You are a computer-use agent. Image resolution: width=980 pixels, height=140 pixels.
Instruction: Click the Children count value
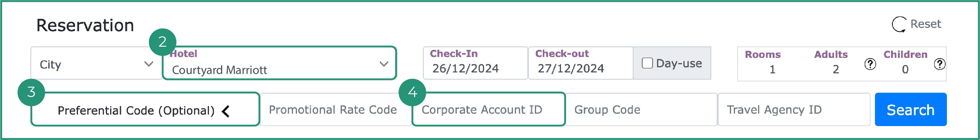click(905, 69)
